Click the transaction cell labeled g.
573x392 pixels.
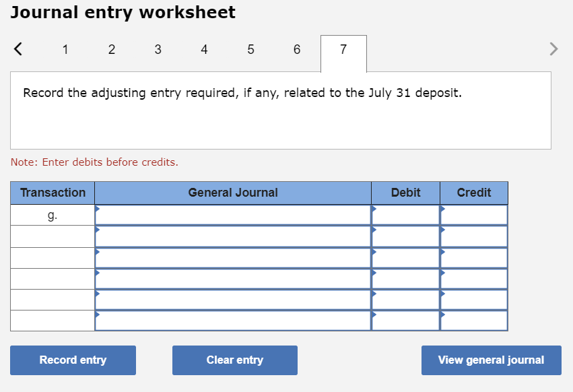[x=52, y=214]
